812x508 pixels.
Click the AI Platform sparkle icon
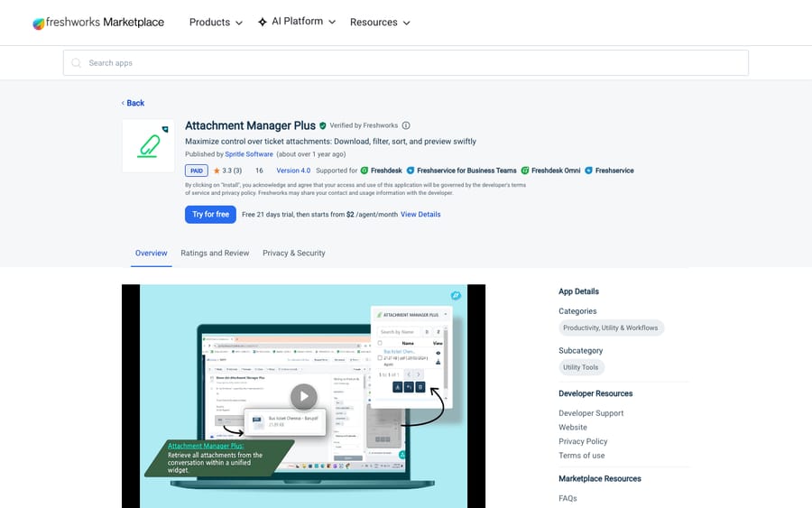point(263,22)
